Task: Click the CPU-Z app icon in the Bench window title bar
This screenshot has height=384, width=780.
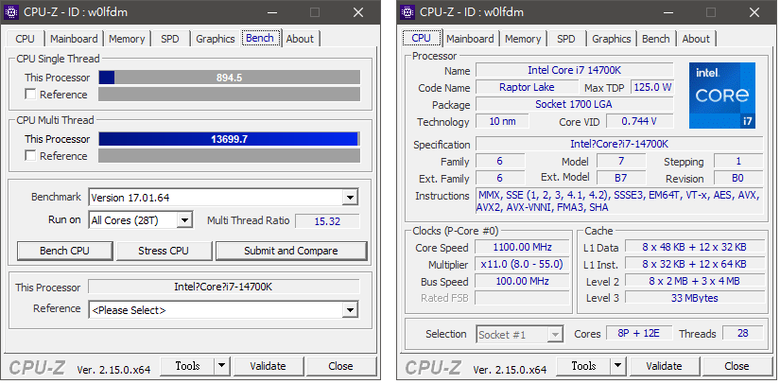Action: point(11,12)
